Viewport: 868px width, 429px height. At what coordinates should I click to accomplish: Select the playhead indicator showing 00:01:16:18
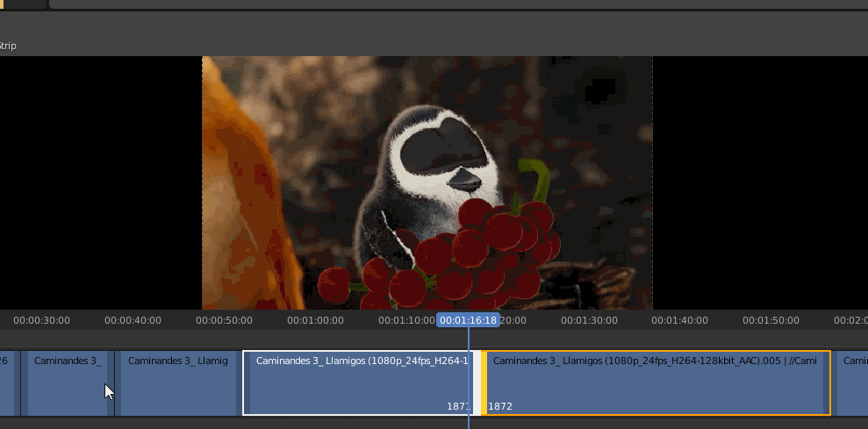pyautogui.click(x=469, y=320)
